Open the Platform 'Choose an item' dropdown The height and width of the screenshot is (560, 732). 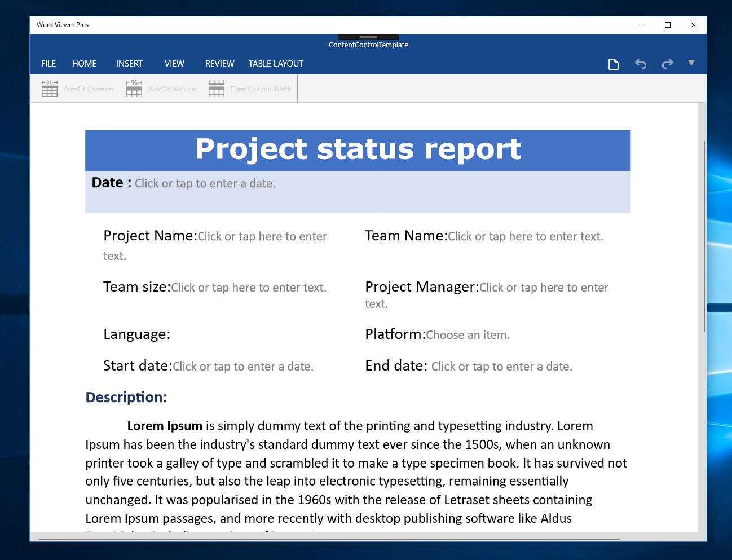click(468, 335)
